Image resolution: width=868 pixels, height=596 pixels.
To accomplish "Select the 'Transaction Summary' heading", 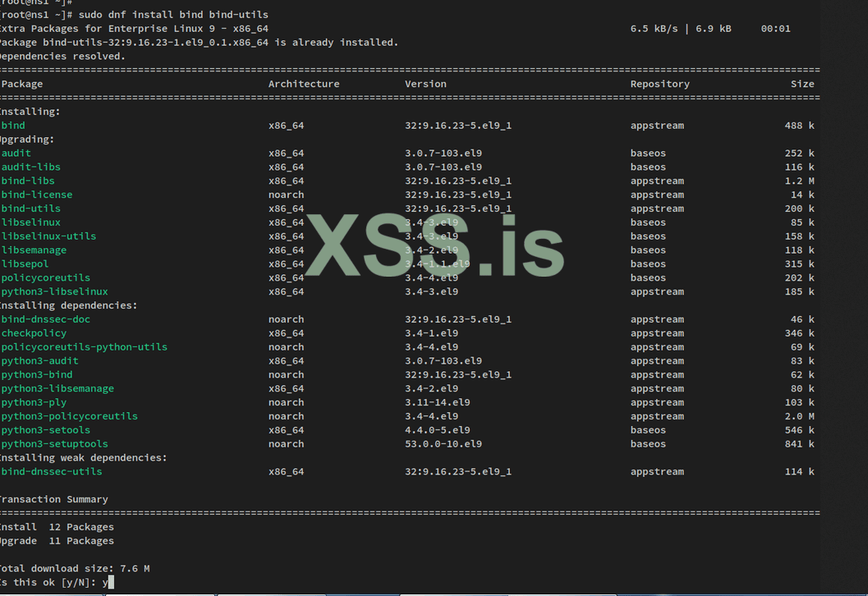I will tap(54, 499).
